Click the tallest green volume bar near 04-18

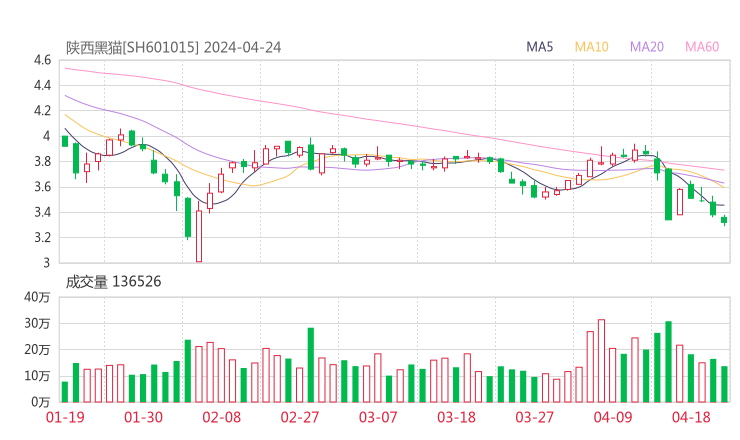(x=668, y=362)
